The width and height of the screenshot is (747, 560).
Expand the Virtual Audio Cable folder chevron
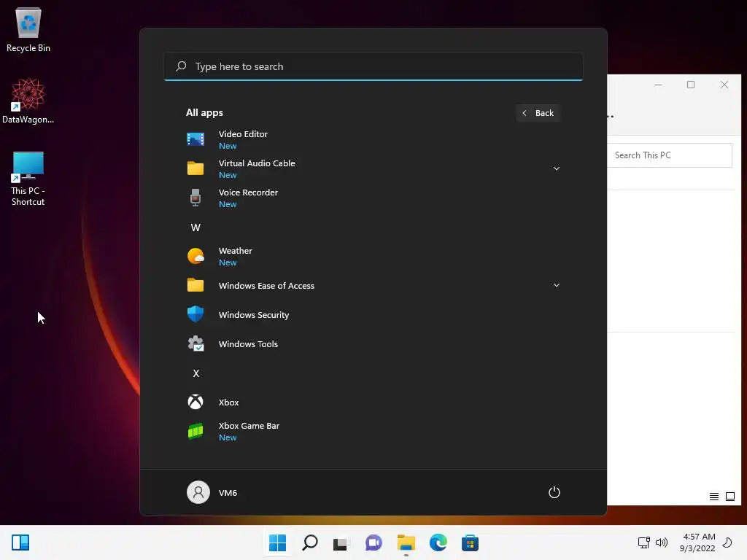(x=556, y=168)
